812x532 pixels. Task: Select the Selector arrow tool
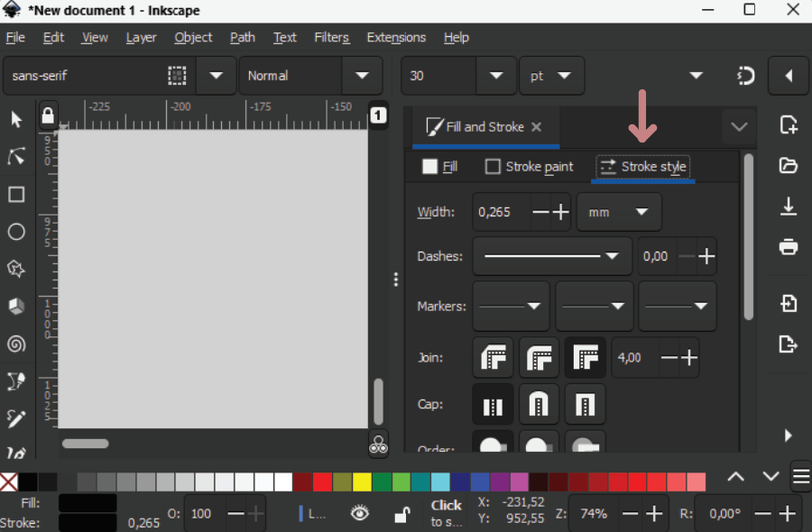pyautogui.click(x=16, y=119)
